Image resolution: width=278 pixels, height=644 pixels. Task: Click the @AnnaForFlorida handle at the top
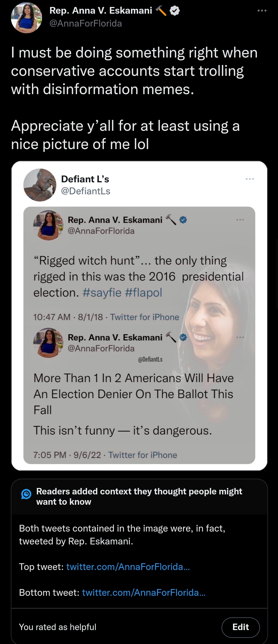point(86,23)
